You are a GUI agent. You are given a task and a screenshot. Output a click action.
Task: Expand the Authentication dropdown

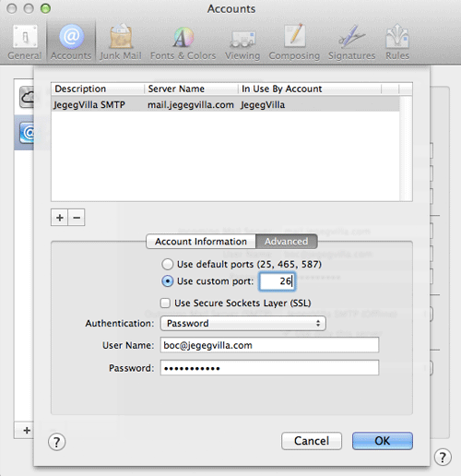coord(243,323)
